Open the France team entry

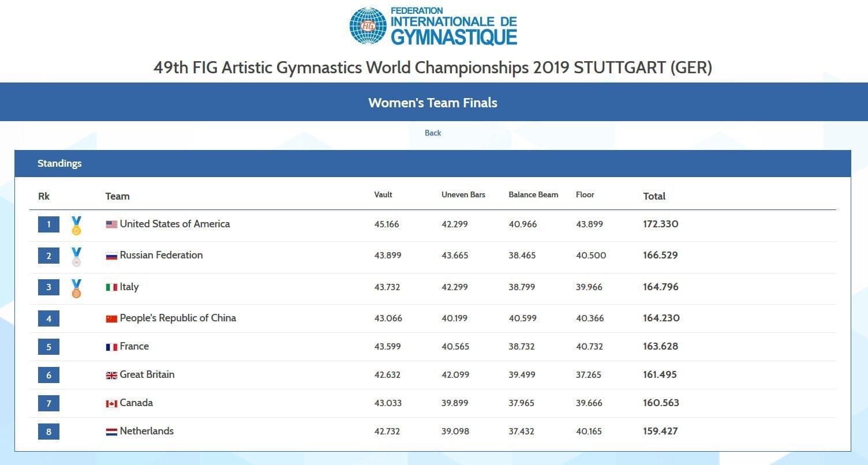[134, 346]
